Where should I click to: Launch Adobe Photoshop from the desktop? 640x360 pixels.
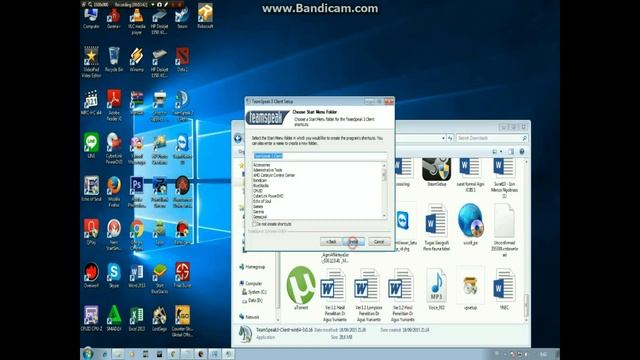137,192
